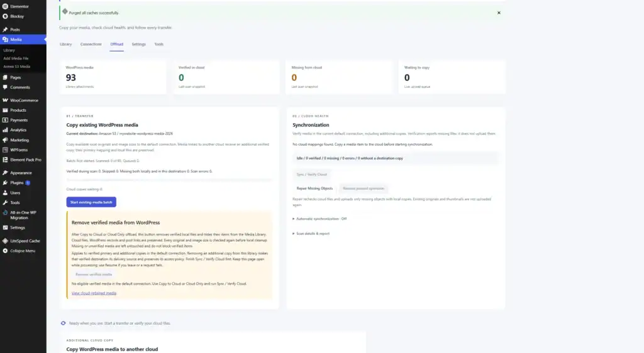
Task: Click the Comments bubble icon
Action: click(x=5, y=87)
